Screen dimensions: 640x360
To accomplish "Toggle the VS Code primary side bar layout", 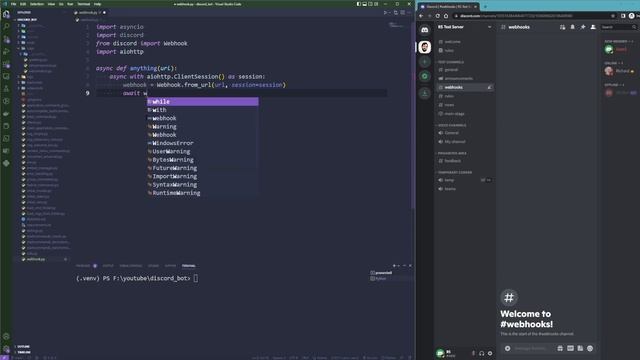I will (358, 4).
